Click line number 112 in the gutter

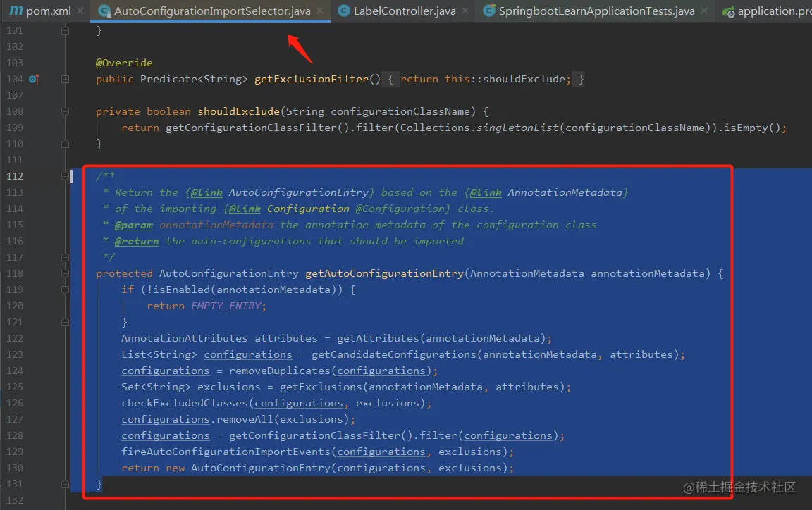[x=15, y=176]
